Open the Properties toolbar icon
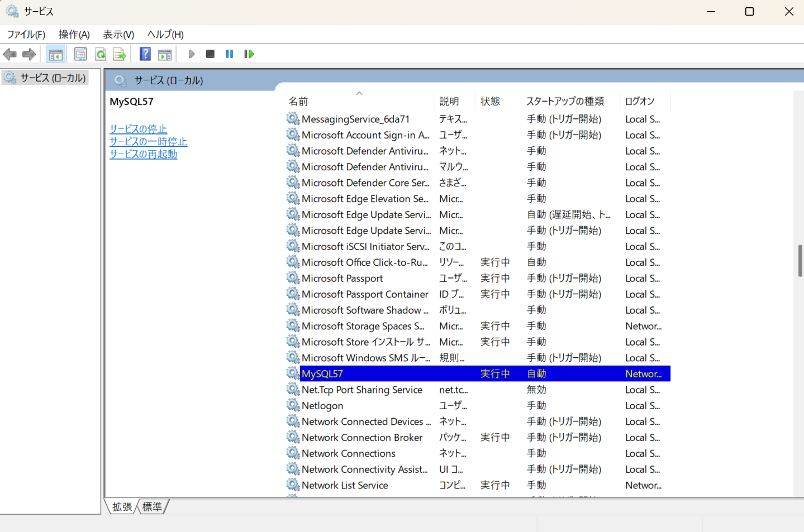Image resolution: width=804 pixels, height=532 pixels. (x=80, y=54)
